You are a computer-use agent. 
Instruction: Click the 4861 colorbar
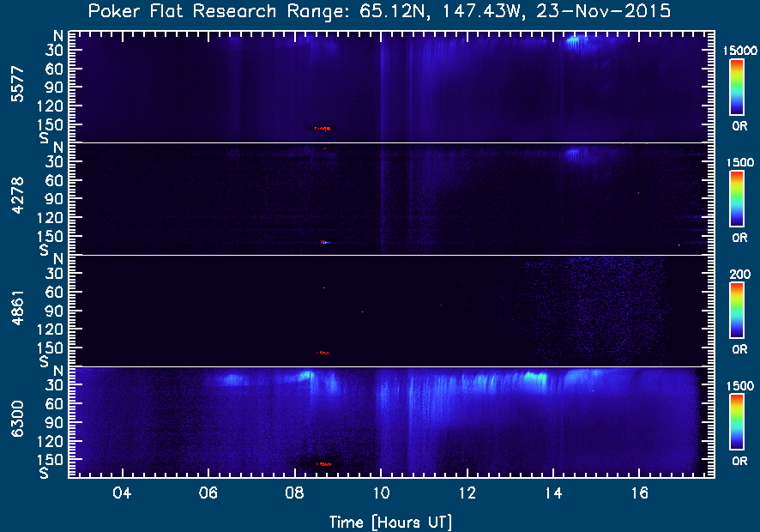(737, 311)
